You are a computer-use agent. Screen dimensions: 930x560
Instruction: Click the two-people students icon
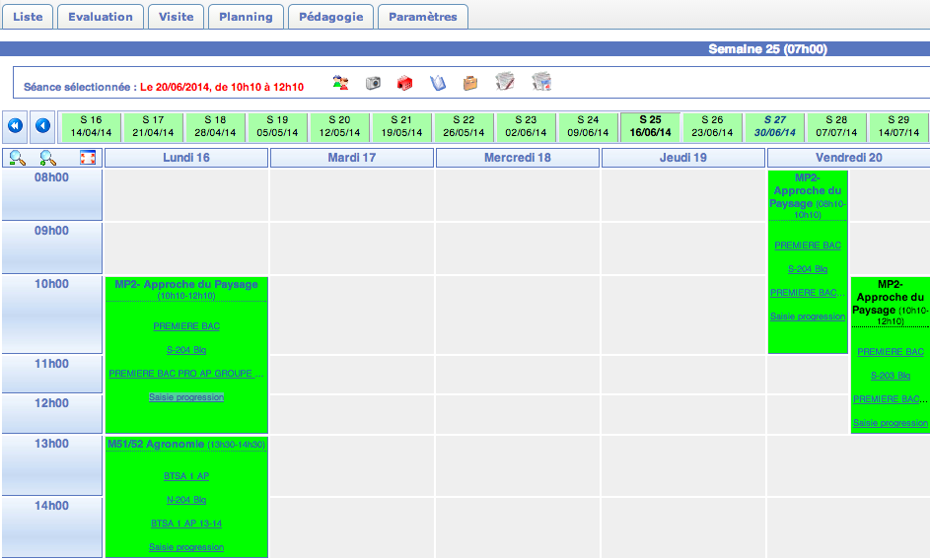tap(341, 83)
